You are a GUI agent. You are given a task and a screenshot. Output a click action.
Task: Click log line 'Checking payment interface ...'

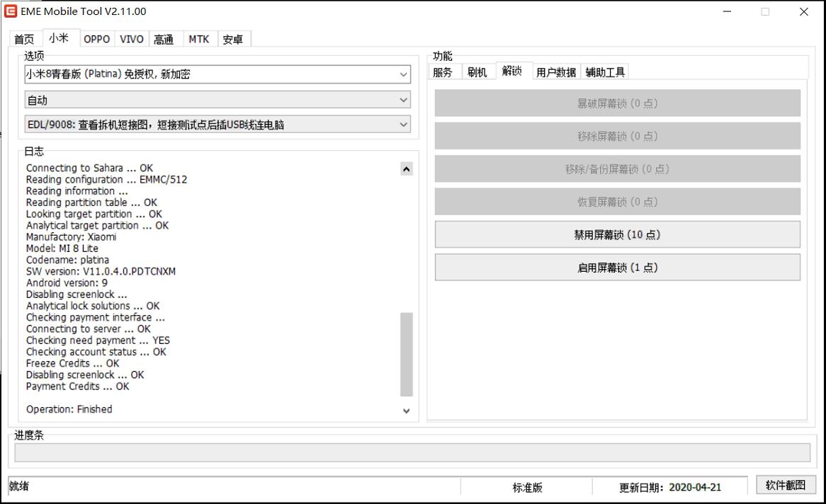point(96,318)
